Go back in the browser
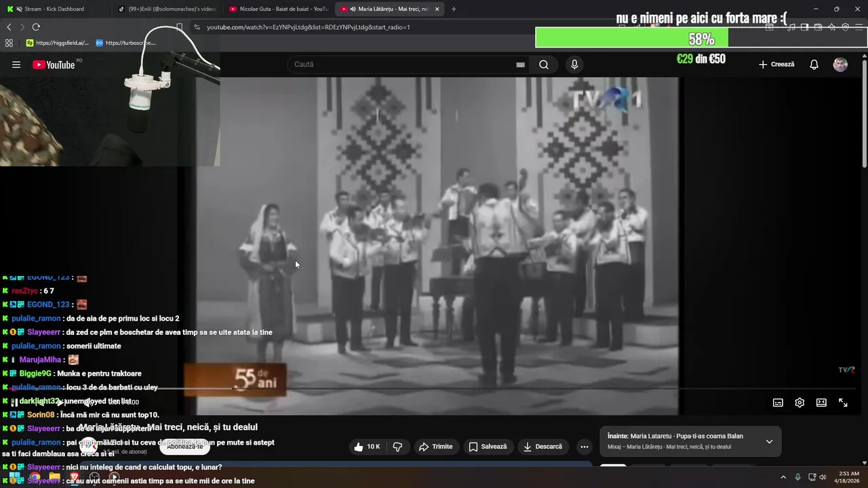Viewport: 868px width, 488px height. click(9, 27)
